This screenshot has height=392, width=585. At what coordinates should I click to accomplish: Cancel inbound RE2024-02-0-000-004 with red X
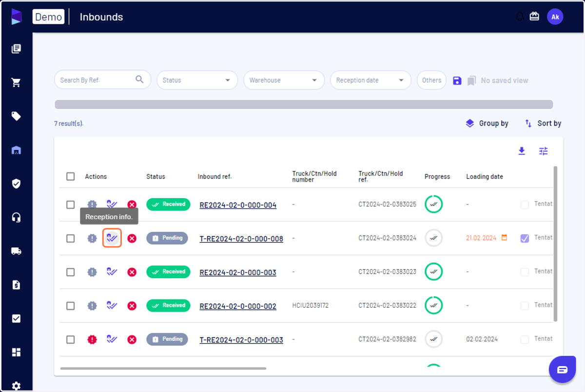[132, 205]
